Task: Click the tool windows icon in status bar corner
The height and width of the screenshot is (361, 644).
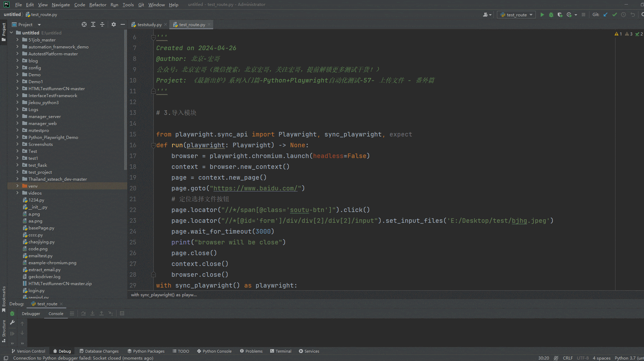Action: pos(6,358)
